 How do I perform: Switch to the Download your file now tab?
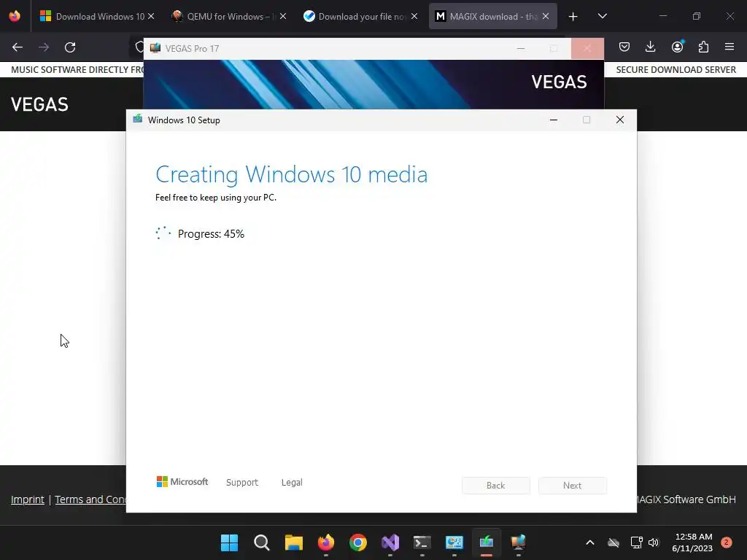tap(361, 17)
